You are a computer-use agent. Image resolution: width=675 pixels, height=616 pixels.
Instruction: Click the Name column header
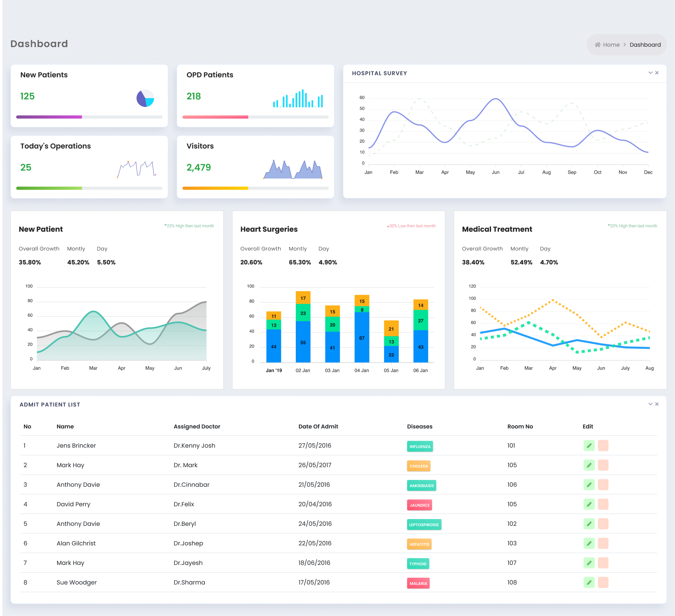65,426
